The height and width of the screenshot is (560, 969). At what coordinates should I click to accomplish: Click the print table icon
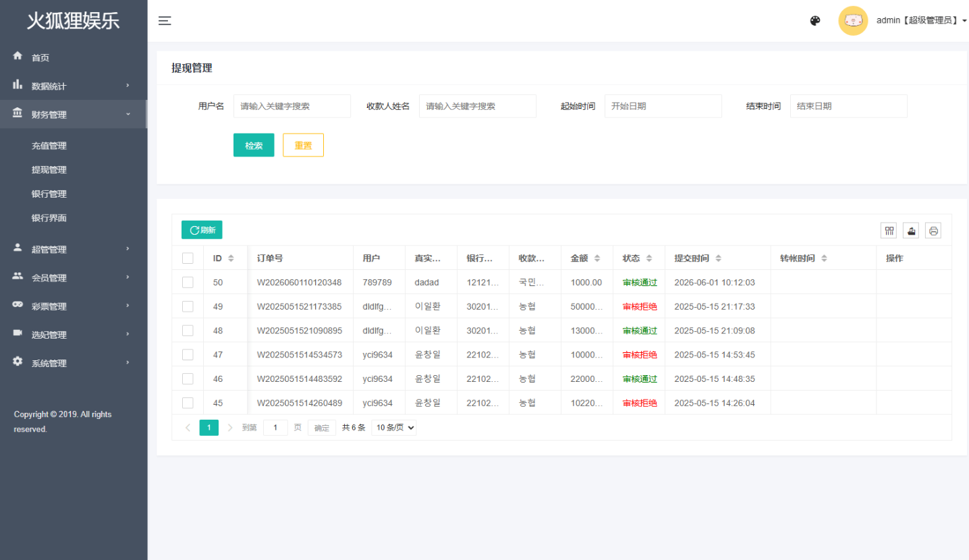tap(933, 231)
